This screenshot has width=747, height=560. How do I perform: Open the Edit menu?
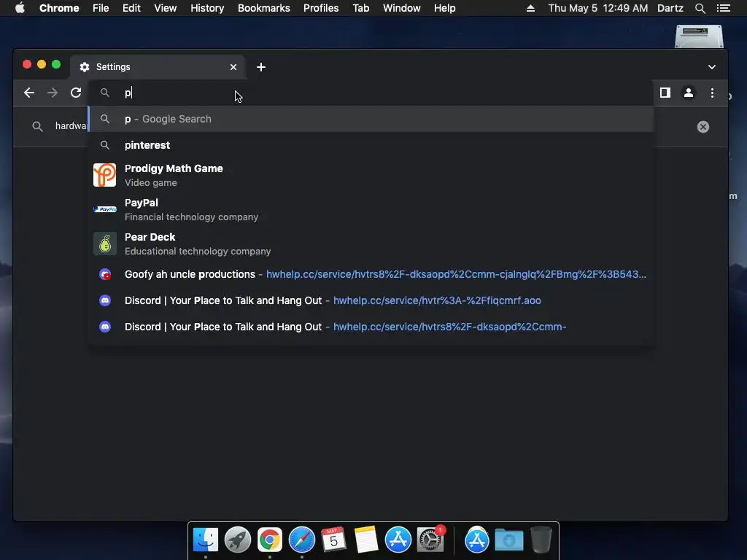click(x=131, y=8)
